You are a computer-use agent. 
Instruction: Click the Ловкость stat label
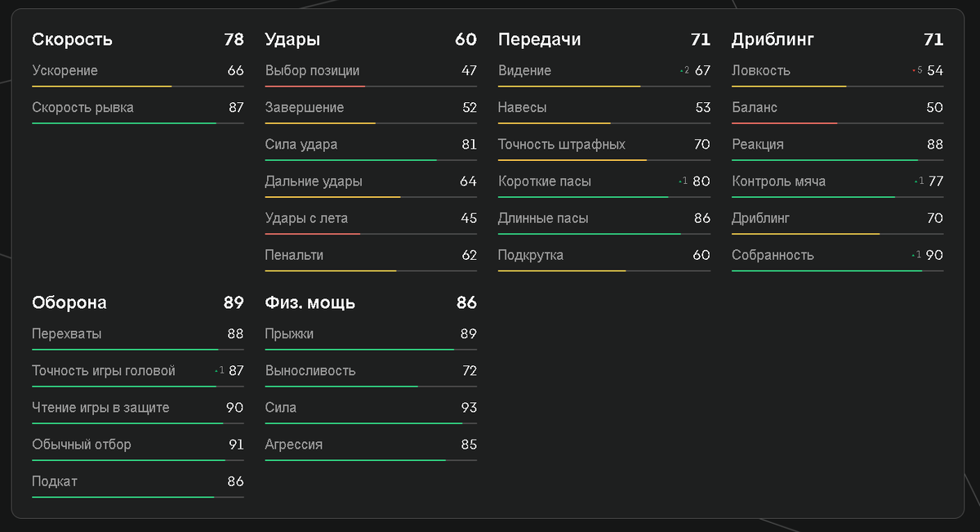pos(761,70)
